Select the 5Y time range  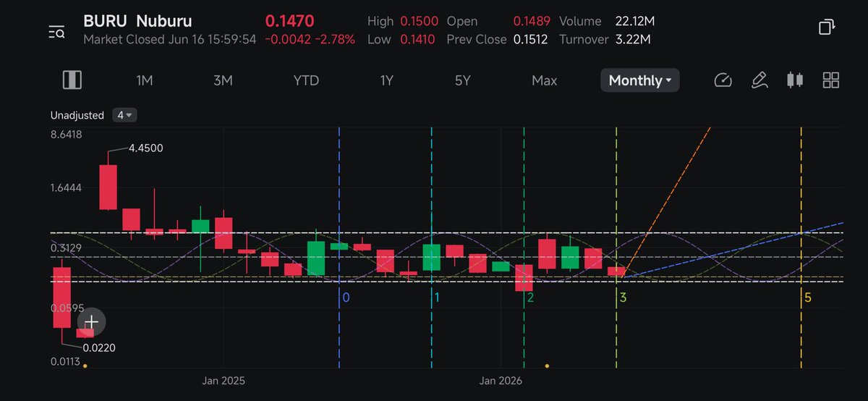pos(463,80)
